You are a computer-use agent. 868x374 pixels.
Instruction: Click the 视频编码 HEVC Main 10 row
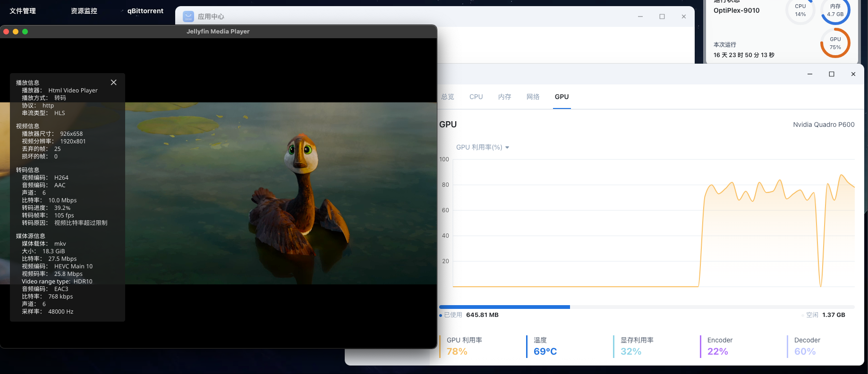pos(57,266)
